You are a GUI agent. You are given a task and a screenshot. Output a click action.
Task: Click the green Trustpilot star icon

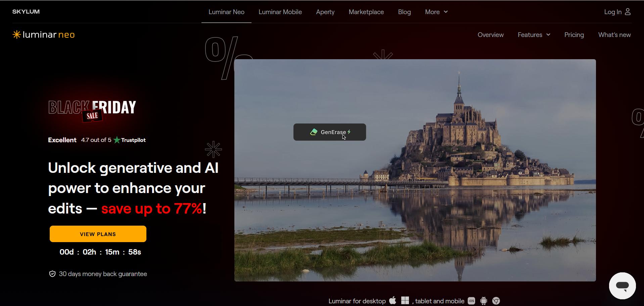pyautogui.click(x=117, y=140)
